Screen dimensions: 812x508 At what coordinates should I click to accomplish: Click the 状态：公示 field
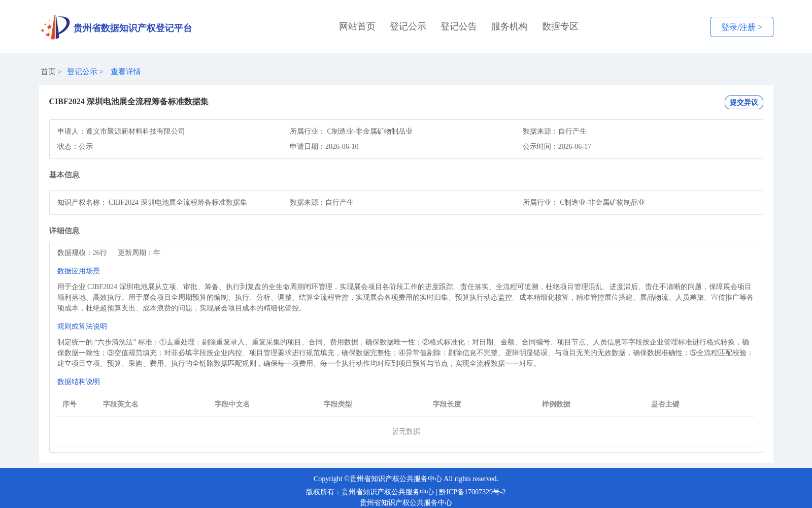click(x=75, y=147)
